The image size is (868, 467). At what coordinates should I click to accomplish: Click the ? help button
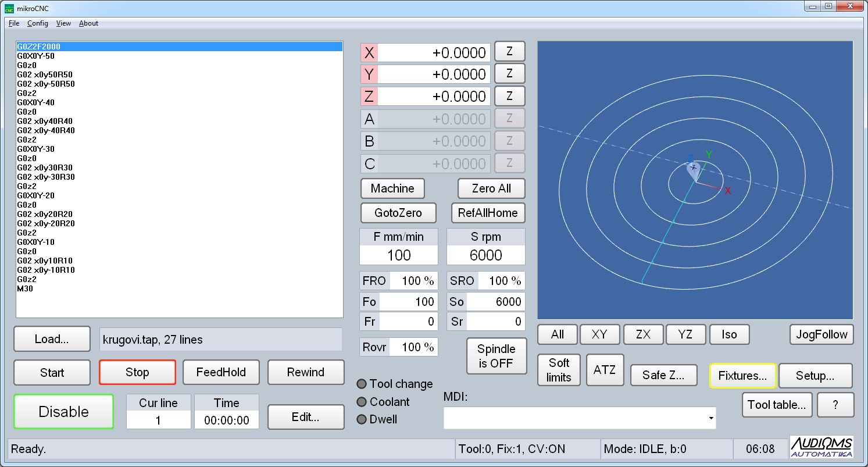[835, 405]
